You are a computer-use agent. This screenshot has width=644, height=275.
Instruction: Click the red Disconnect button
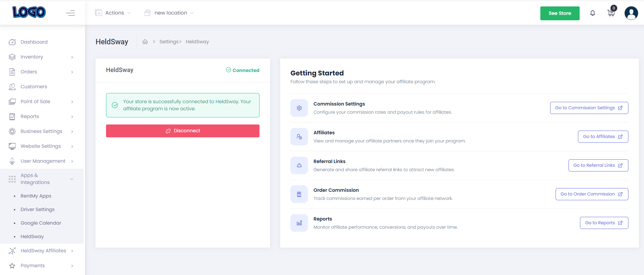(x=183, y=131)
